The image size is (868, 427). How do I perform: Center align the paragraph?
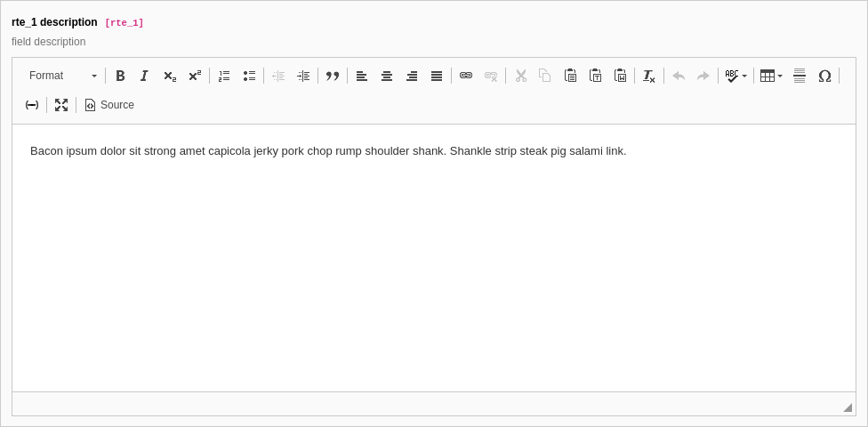(x=387, y=76)
